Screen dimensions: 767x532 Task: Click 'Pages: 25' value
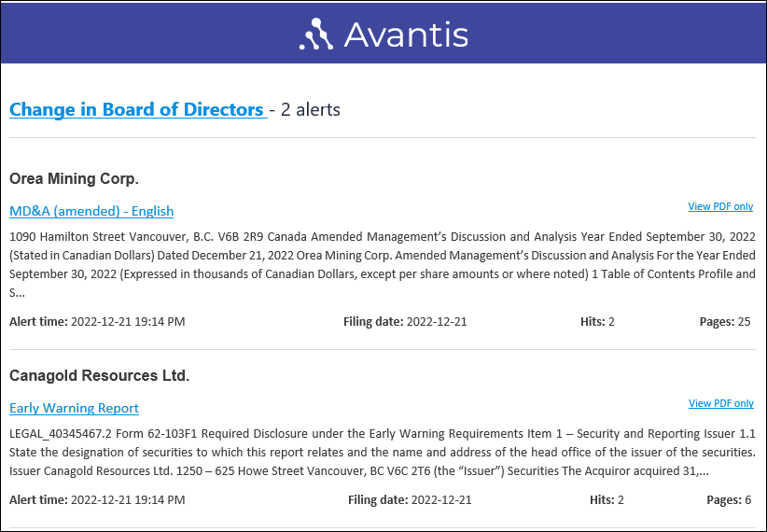click(725, 322)
